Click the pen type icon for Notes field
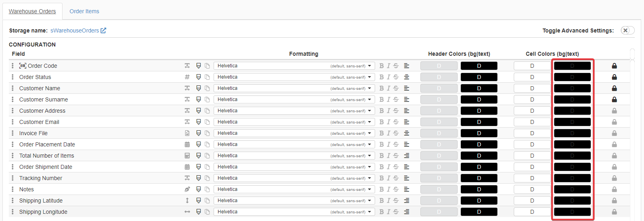This screenshot has width=644, height=221. tap(187, 189)
